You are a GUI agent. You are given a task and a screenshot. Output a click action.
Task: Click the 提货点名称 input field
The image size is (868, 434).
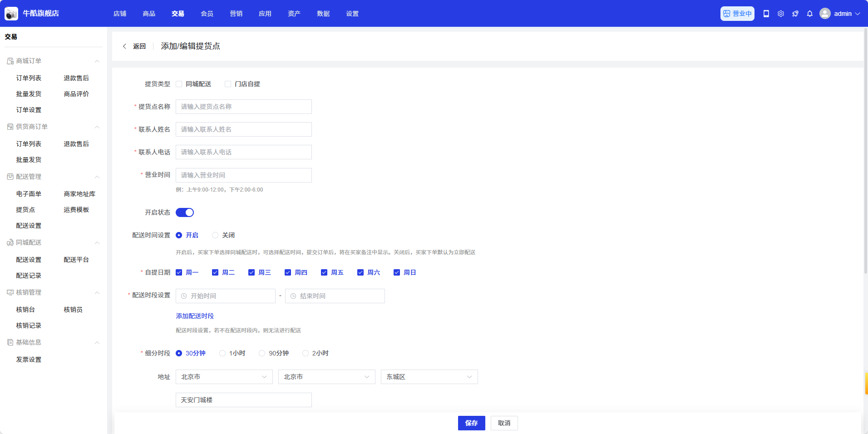(243, 107)
